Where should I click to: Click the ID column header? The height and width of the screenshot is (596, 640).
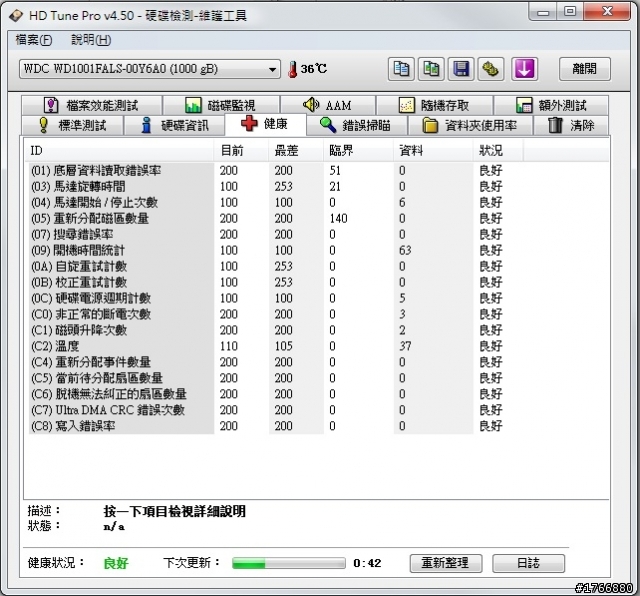119,151
